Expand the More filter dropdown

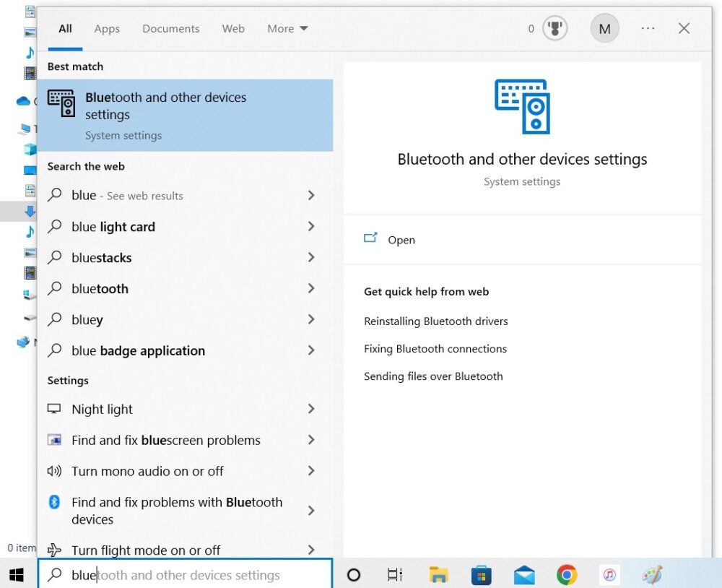287,28
